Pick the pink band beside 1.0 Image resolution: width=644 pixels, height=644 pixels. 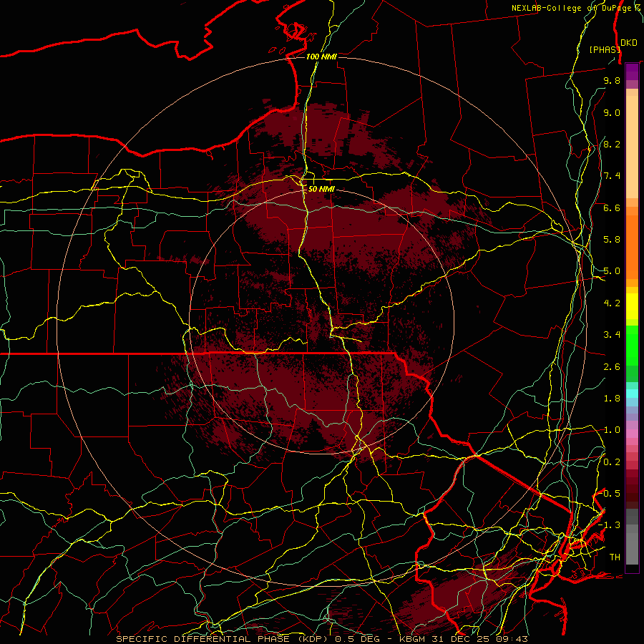[632, 433]
